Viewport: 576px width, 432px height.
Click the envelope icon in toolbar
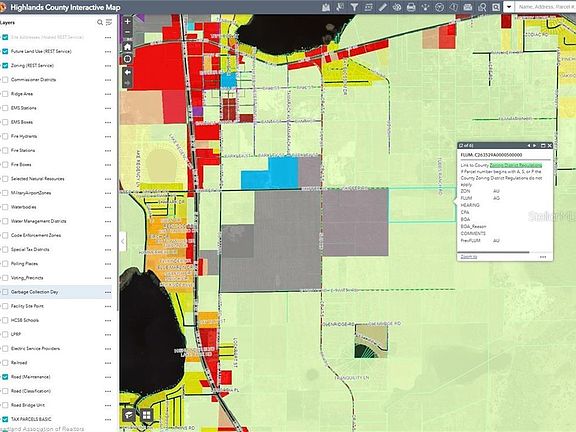pos(468,7)
